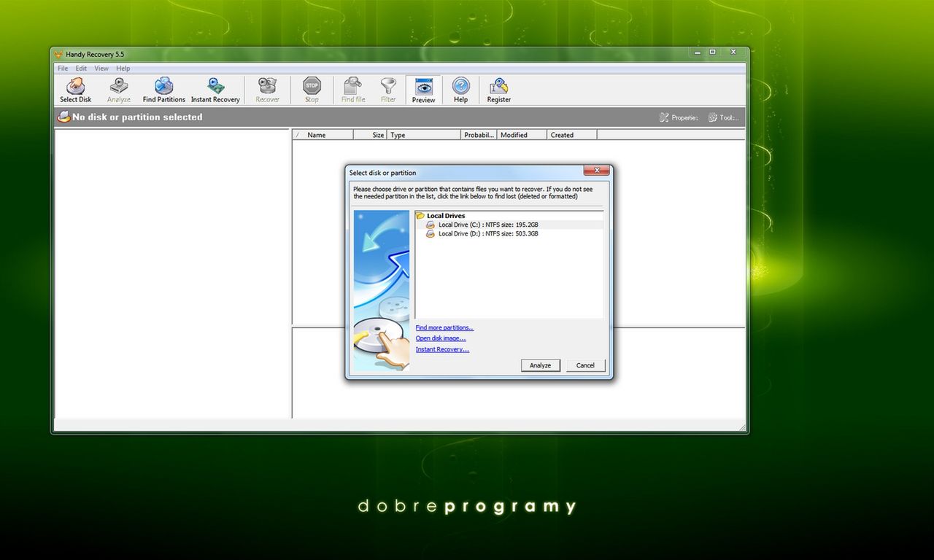Click Cancel in the dialog
This screenshot has width=934, height=560.
tap(585, 365)
